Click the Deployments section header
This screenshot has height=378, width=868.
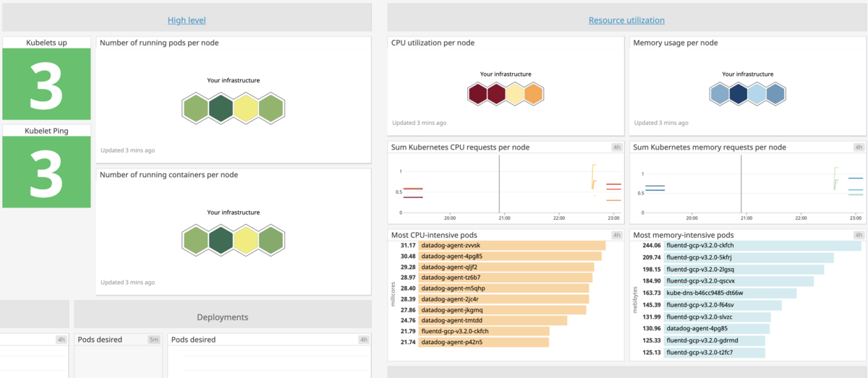coord(223,317)
